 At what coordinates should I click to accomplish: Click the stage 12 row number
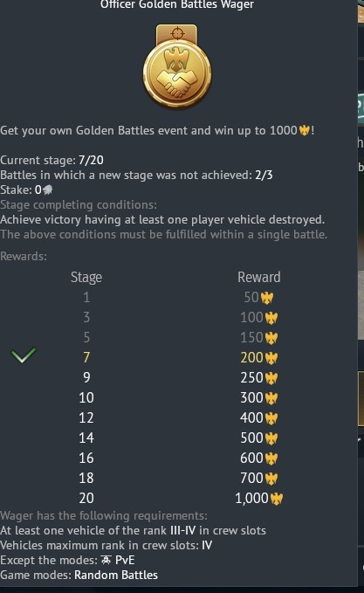tap(86, 418)
